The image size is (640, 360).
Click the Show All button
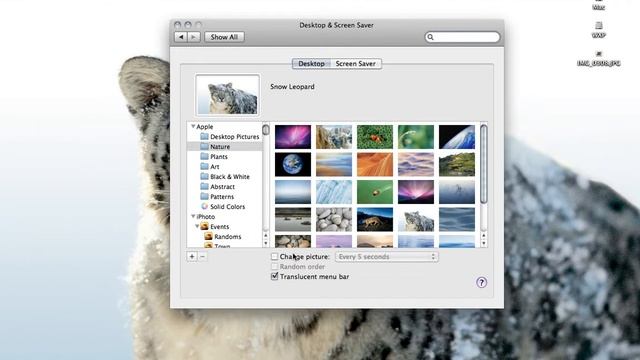pos(224,37)
